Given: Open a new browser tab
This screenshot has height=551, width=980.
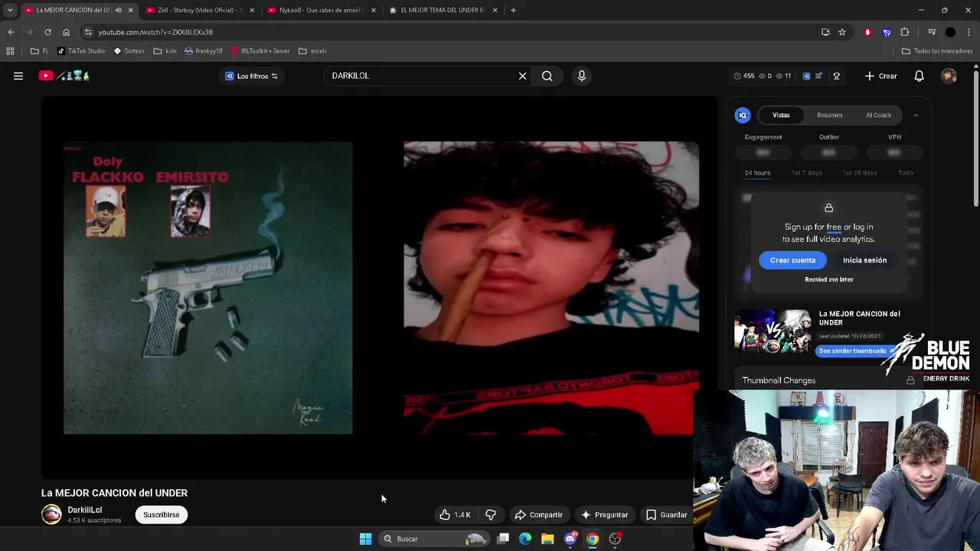Looking at the screenshot, I should (513, 10).
